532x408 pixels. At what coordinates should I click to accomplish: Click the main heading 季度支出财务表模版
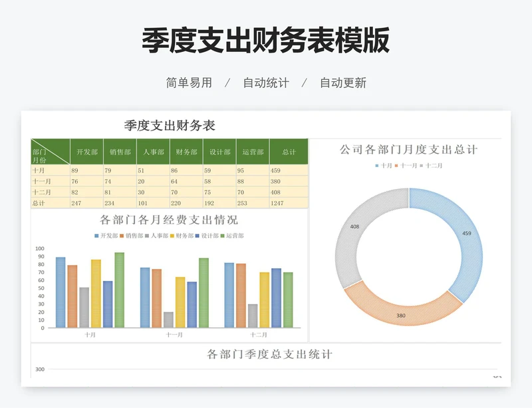point(265,41)
